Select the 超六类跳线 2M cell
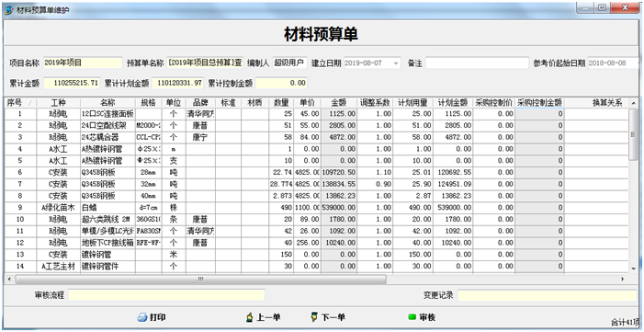The height and width of the screenshot is (332, 644). pos(107,219)
